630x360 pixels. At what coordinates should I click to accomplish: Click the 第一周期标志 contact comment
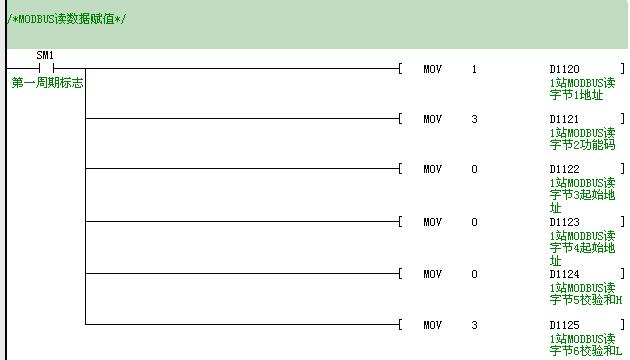pyautogui.click(x=47, y=83)
